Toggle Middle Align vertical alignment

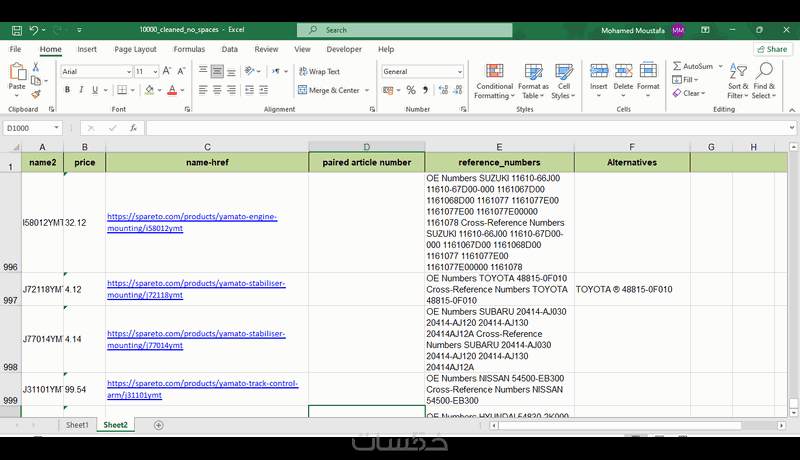click(217, 71)
